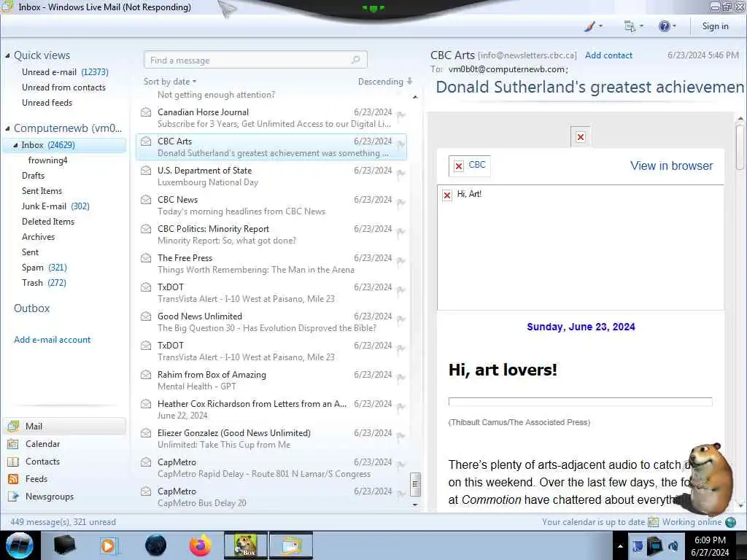Click the Find a message field
The width and height of the screenshot is (747, 560).
[255, 60]
